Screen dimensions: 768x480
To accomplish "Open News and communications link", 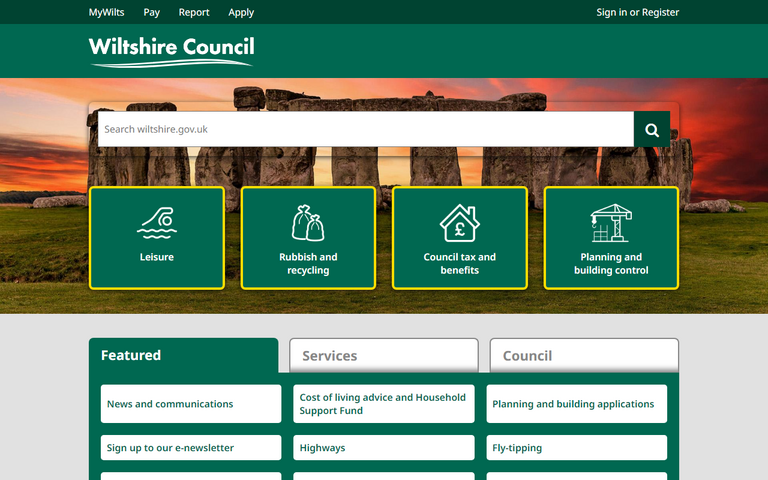I will [190, 404].
